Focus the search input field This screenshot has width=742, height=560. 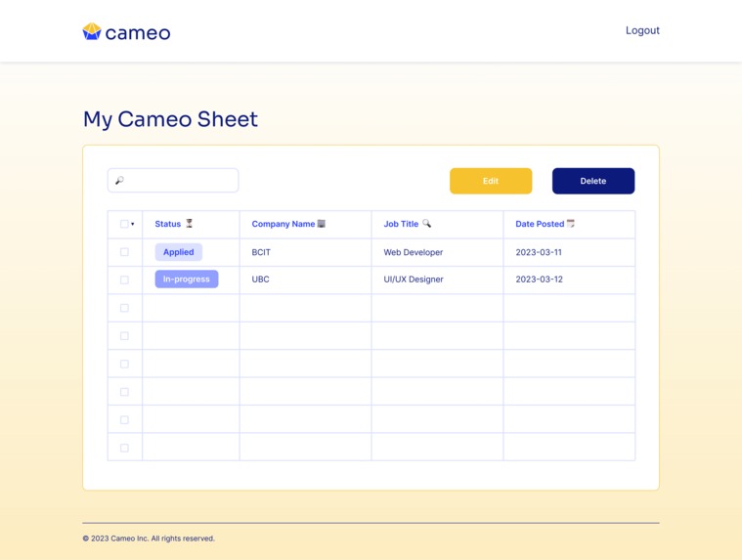pos(173,180)
